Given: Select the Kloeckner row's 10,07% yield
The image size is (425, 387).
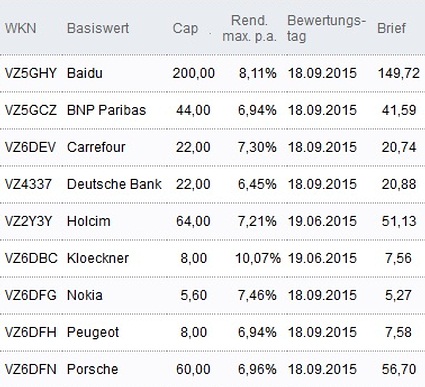Looking at the screenshot, I should (258, 258).
